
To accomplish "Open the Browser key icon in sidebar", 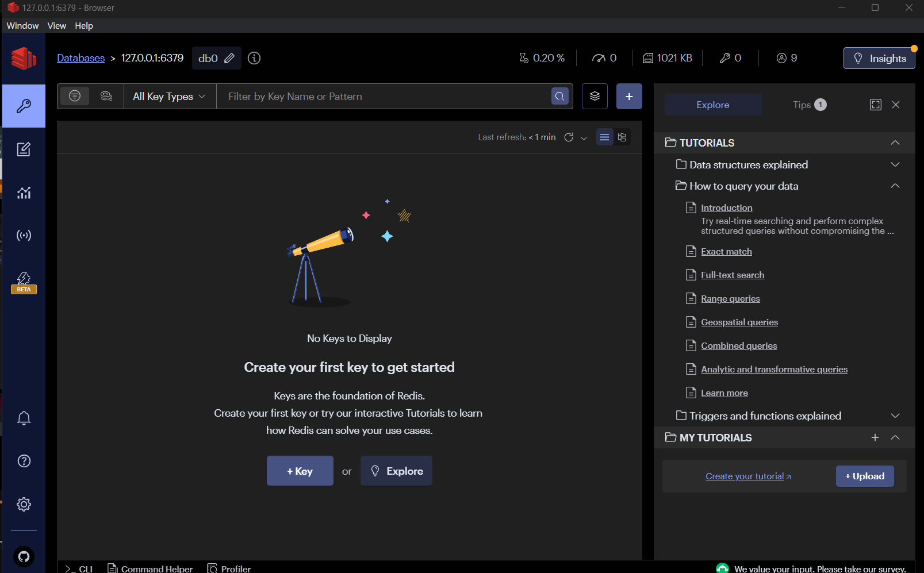I will point(24,106).
